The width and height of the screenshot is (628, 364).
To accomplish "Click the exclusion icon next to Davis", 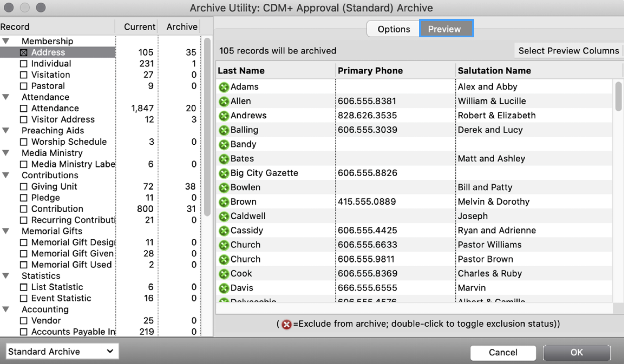I will point(224,287).
